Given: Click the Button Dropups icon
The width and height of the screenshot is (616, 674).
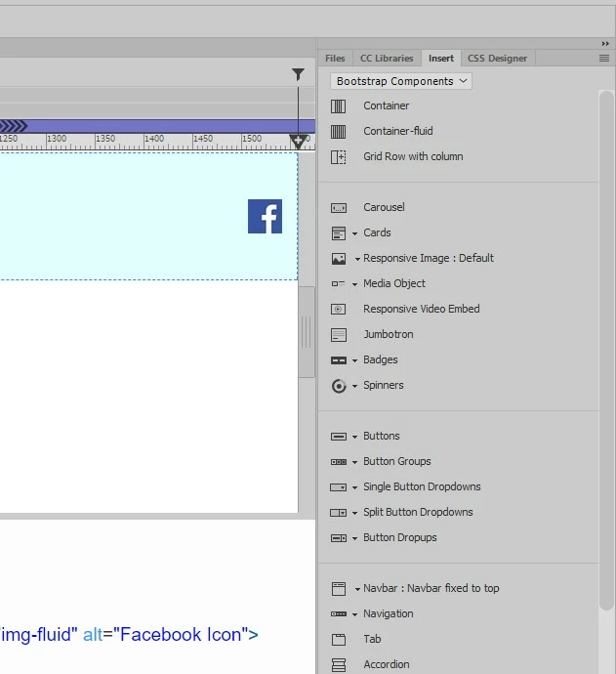Looking at the screenshot, I should (x=339, y=538).
